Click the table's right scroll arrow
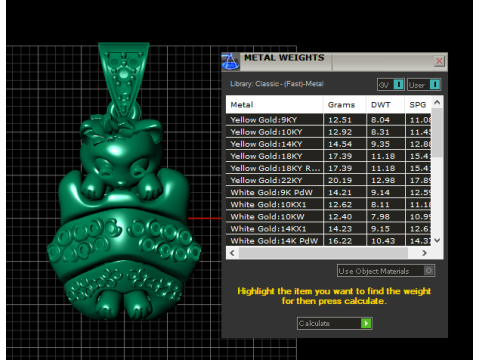This screenshot has height=360, width=480. 424,253
